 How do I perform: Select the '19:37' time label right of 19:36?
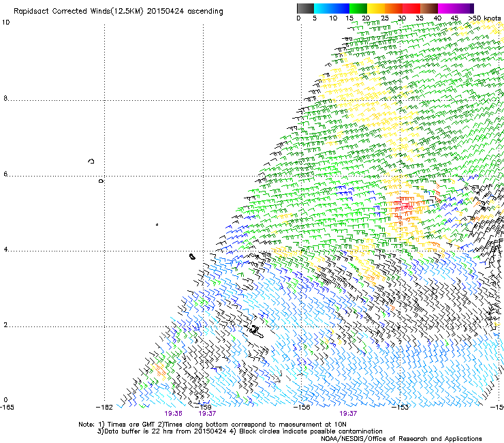tap(207, 414)
